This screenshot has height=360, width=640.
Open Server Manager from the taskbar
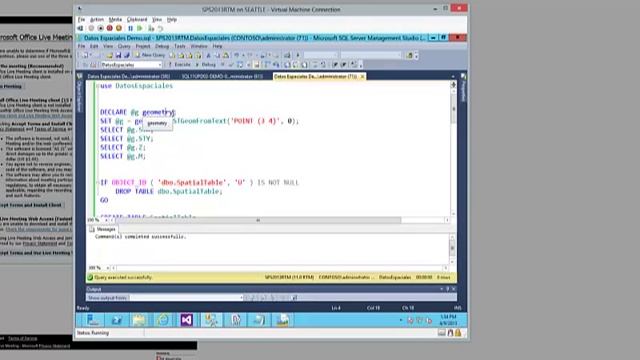click(93, 320)
